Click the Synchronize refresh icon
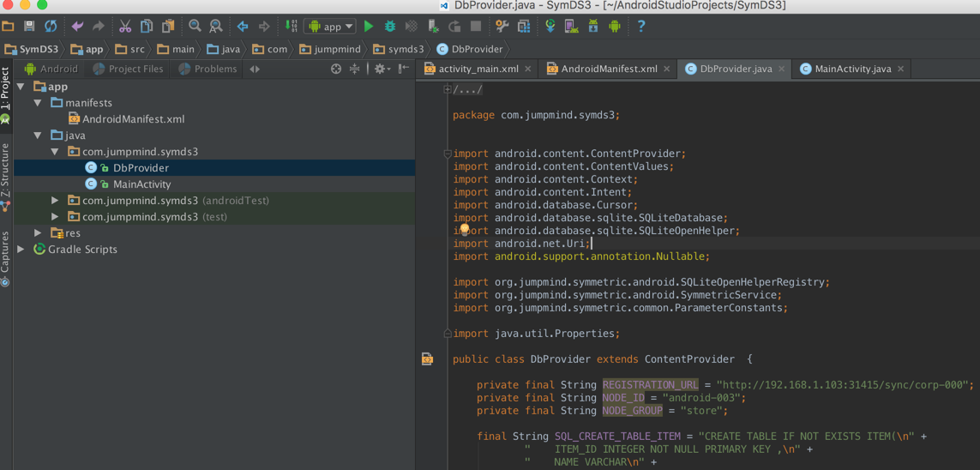 coord(51,27)
